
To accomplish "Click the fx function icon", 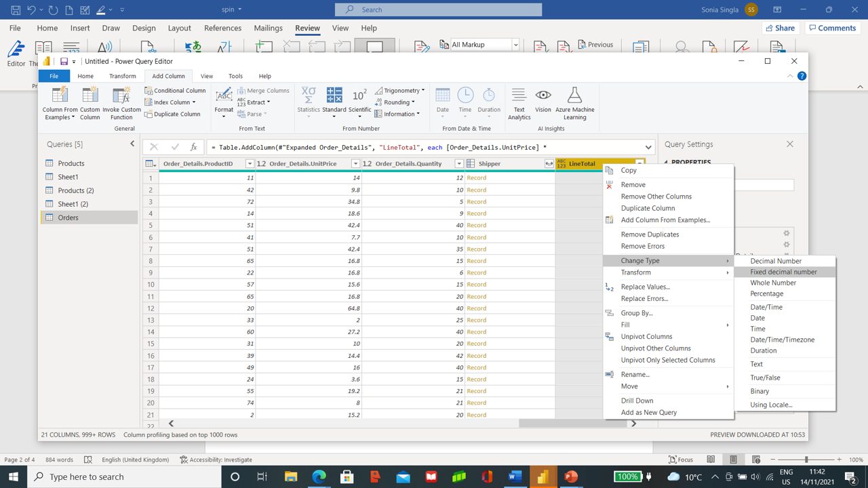I will (x=193, y=147).
